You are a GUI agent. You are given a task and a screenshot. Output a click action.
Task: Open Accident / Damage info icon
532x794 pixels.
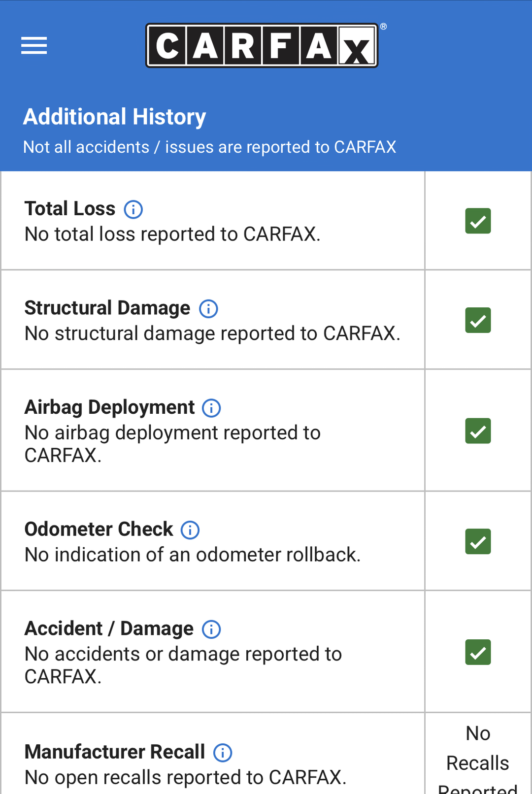tap(211, 629)
